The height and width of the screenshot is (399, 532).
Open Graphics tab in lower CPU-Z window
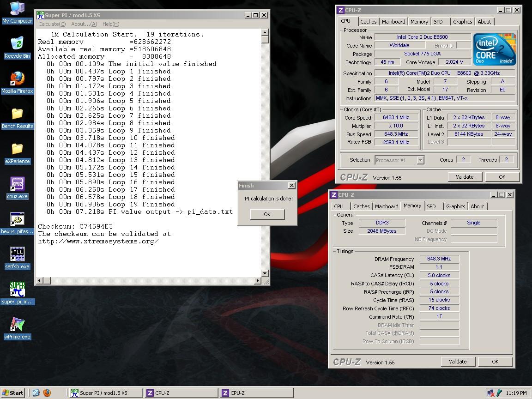coord(455,206)
